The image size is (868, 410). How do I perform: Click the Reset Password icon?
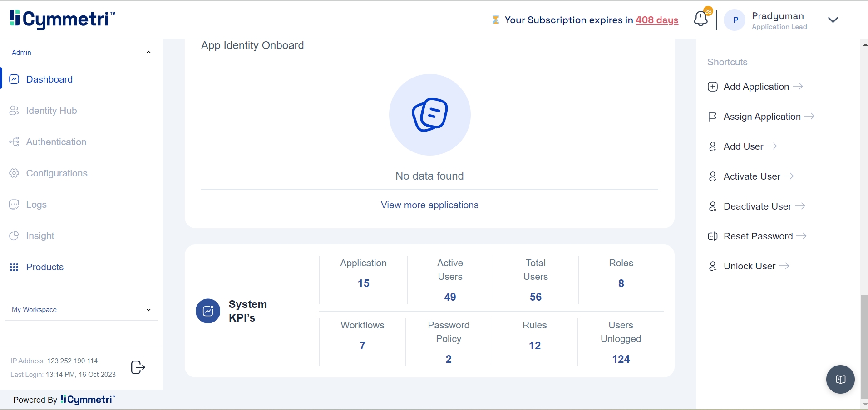[713, 236]
